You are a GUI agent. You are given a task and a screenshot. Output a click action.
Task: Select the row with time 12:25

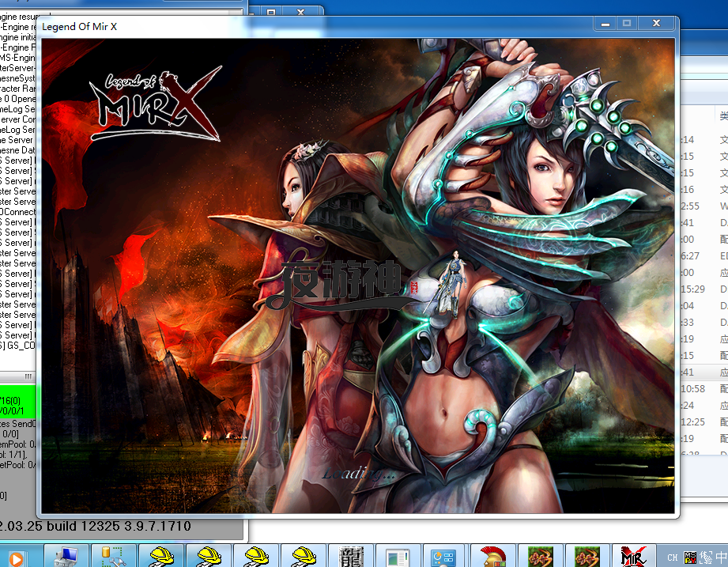703,422
